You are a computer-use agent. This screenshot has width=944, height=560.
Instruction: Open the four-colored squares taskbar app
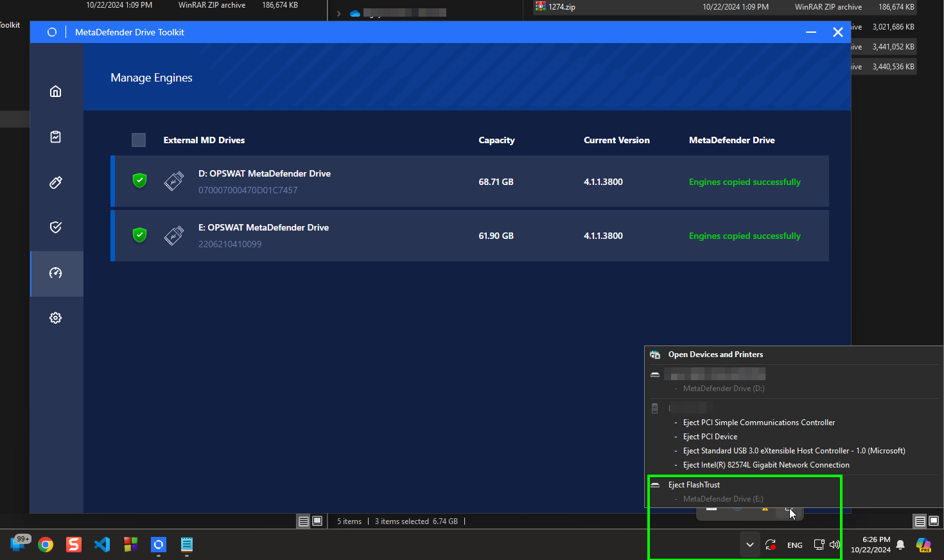[130, 545]
